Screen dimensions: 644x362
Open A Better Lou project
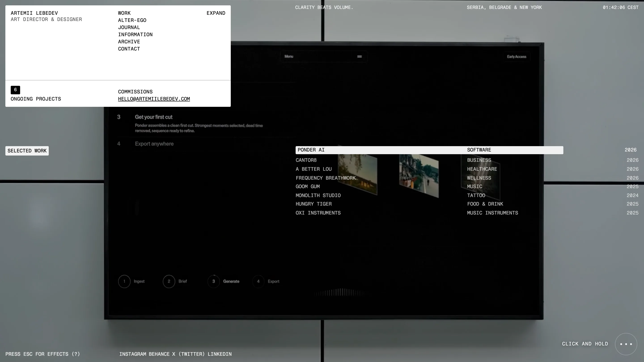(314, 169)
